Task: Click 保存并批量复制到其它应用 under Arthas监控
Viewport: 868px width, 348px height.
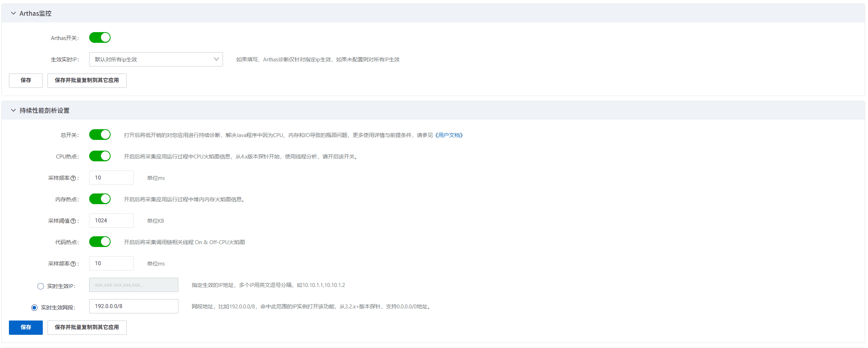Action: [x=87, y=80]
